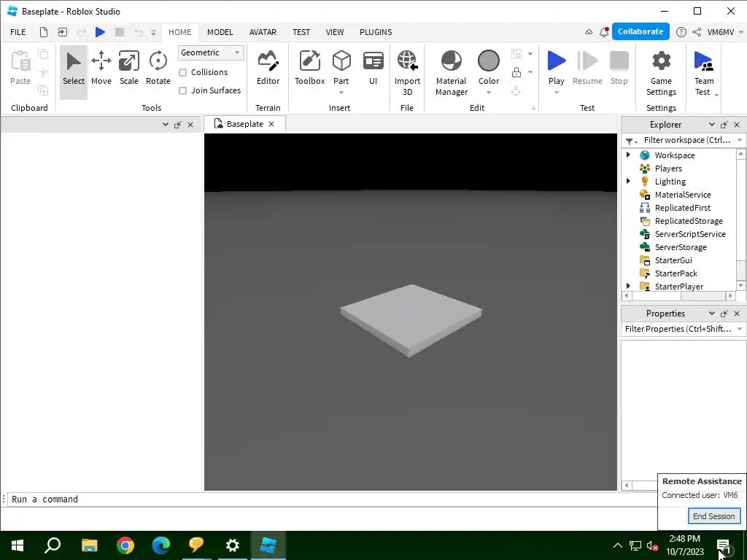Close the Baseplate document tab
Image resolution: width=747 pixels, height=560 pixels.
[x=271, y=124]
